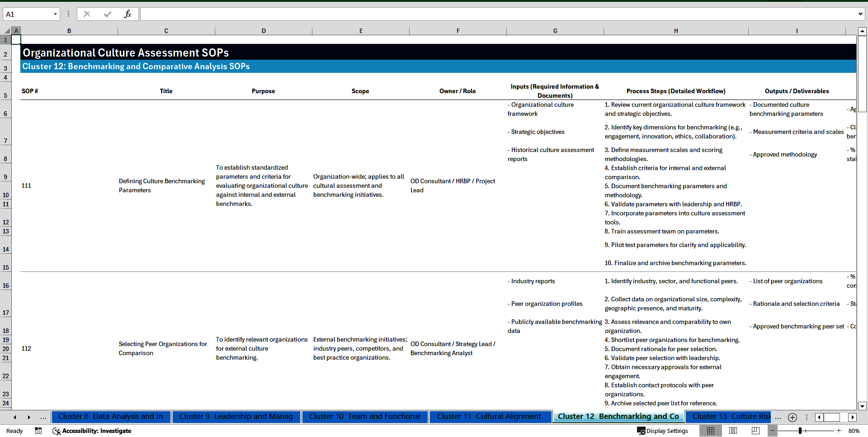Image resolution: width=868 pixels, height=437 pixels.
Task: Expand the formula bar with its chevron
Action: pyautogui.click(x=862, y=14)
